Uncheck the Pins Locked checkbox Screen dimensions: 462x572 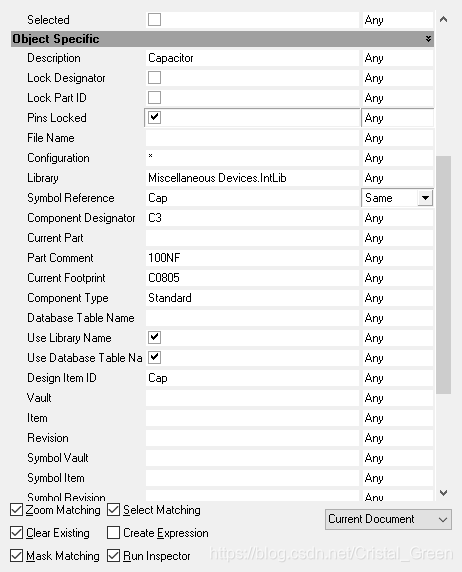[x=154, y=117]
